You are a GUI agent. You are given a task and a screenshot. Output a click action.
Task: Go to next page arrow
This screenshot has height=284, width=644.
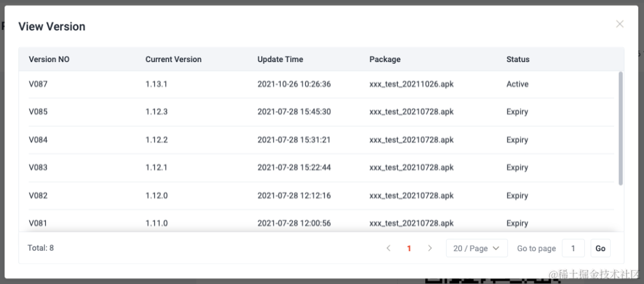[430, 248]
